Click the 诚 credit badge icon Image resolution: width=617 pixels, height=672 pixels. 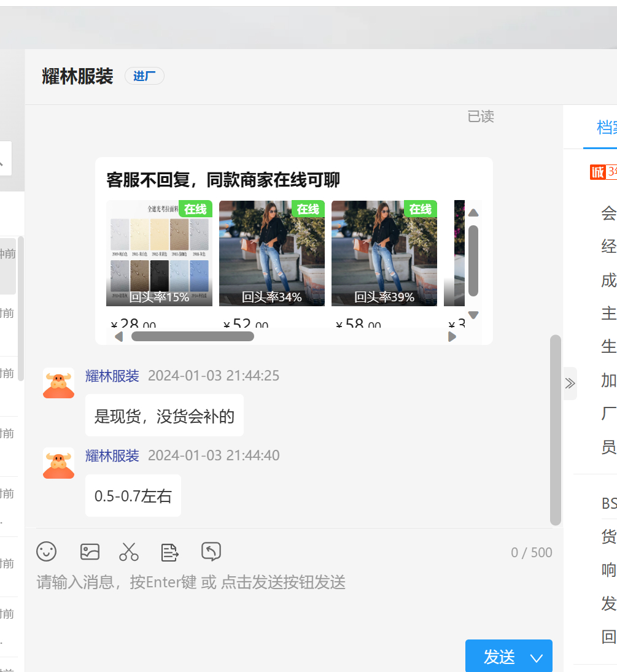click(597, 172)
